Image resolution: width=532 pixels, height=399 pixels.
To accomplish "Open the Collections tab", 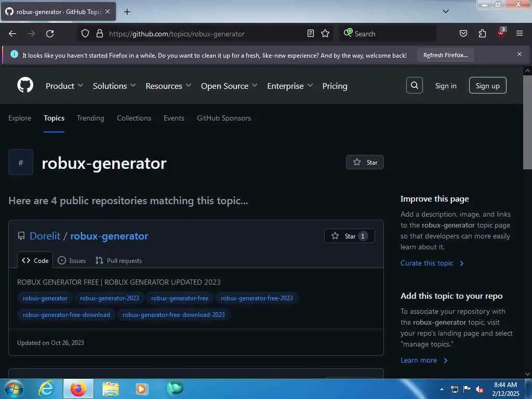I will [134, 118].
